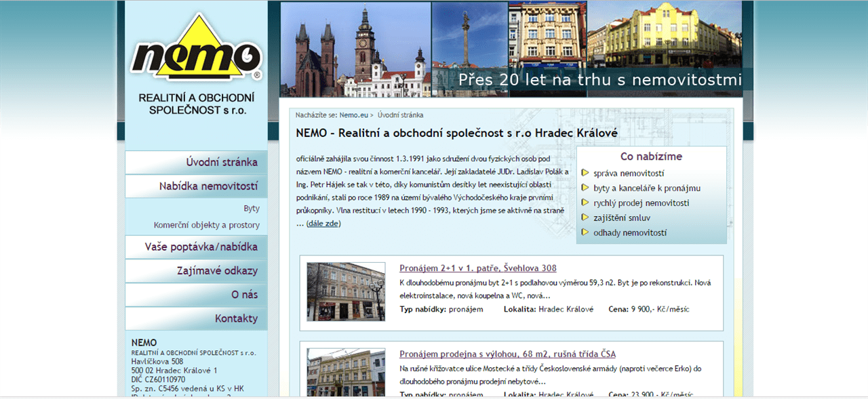Click the price '9 900,- Kč/měsíc'
The width and height of the screenshot is (868, 399).
coord(660,309)
